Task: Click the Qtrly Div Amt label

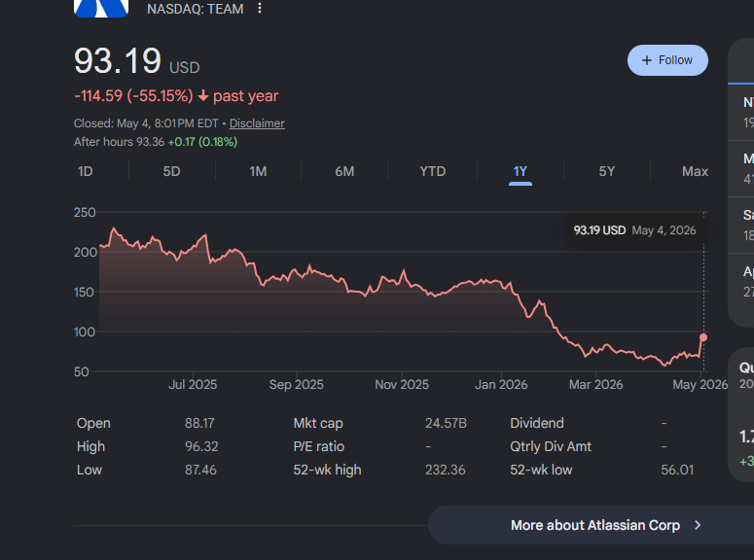Action: pyautogui.click(x=551, y=446)
